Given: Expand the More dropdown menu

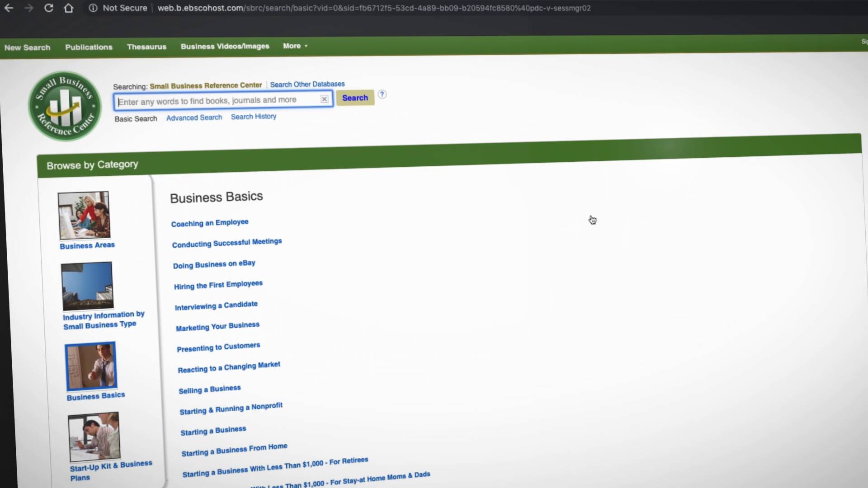Looking at the screenshot, I should (x=295, y=46).
